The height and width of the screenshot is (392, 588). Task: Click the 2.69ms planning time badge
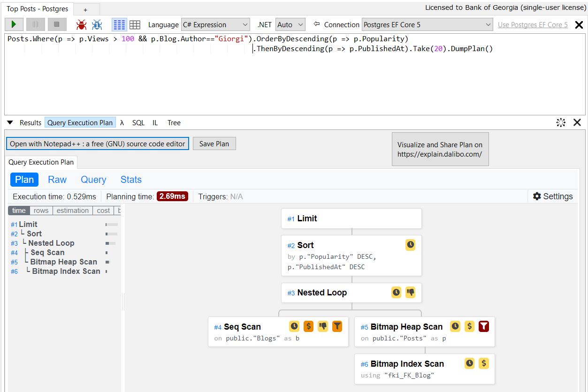point(172,196)
